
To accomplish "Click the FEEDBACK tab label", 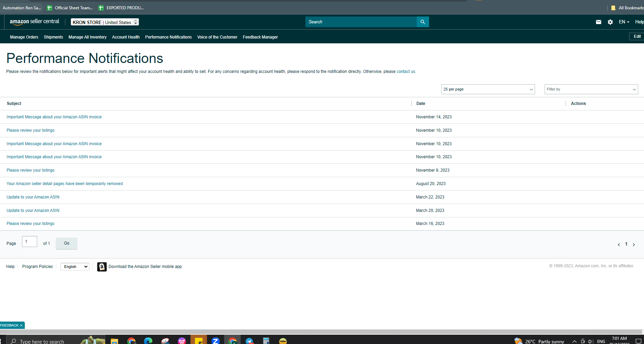I will tap(9, 325).
